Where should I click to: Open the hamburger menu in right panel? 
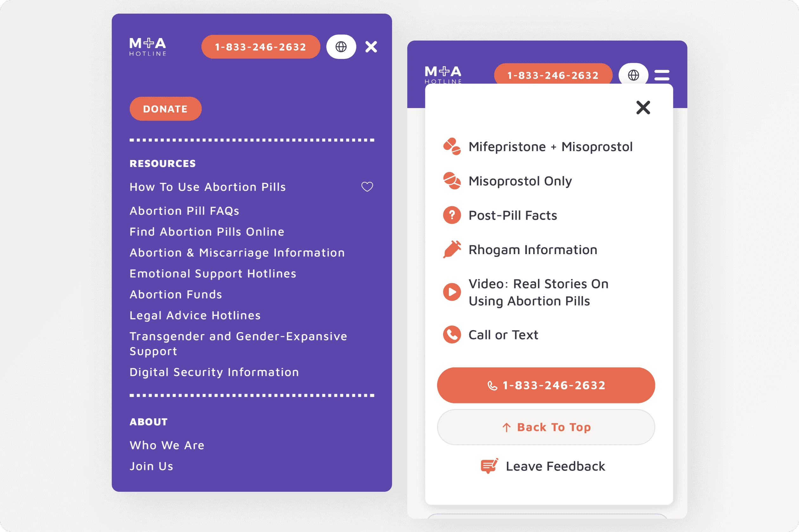(661, 75)
